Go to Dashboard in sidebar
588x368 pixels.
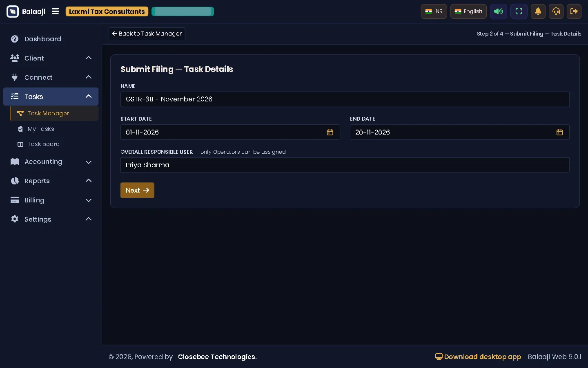click(51, 39)
